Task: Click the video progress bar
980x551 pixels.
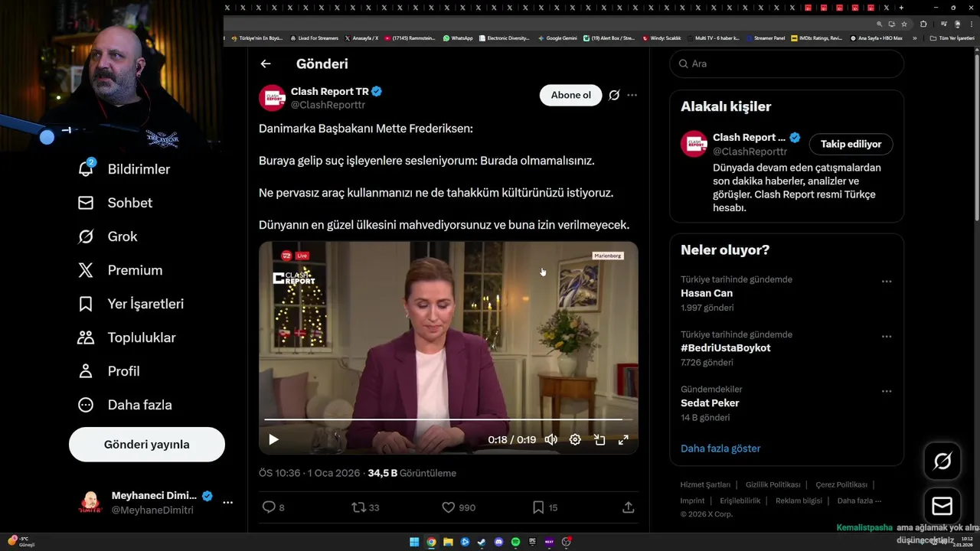Action: coord(449,419)
